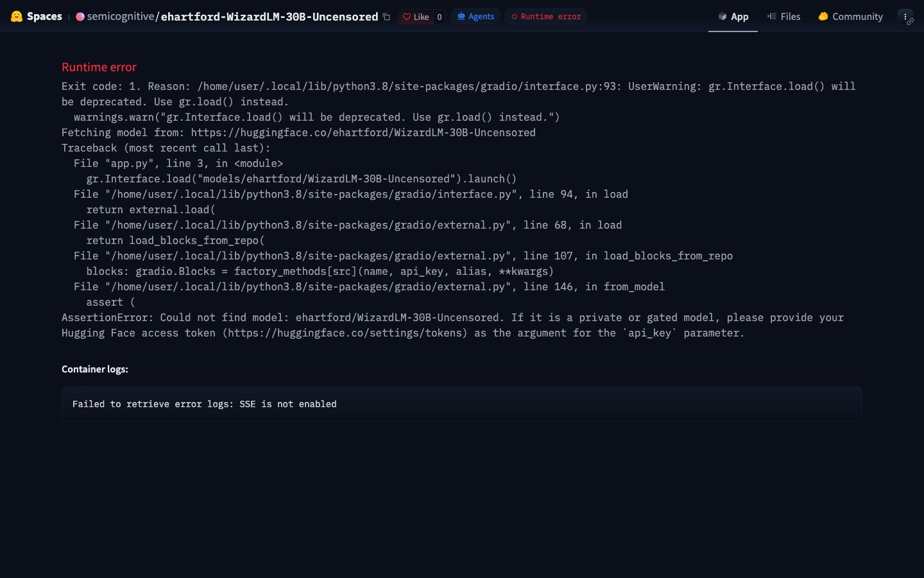Open the Spaces home link
This screenshot has width=924, height=578.
(x=44, y=16)
